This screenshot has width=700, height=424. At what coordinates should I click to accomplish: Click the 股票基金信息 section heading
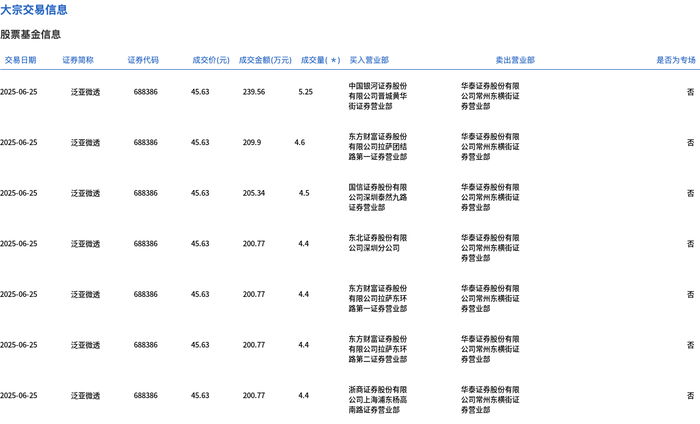click(x=30, y=34)
